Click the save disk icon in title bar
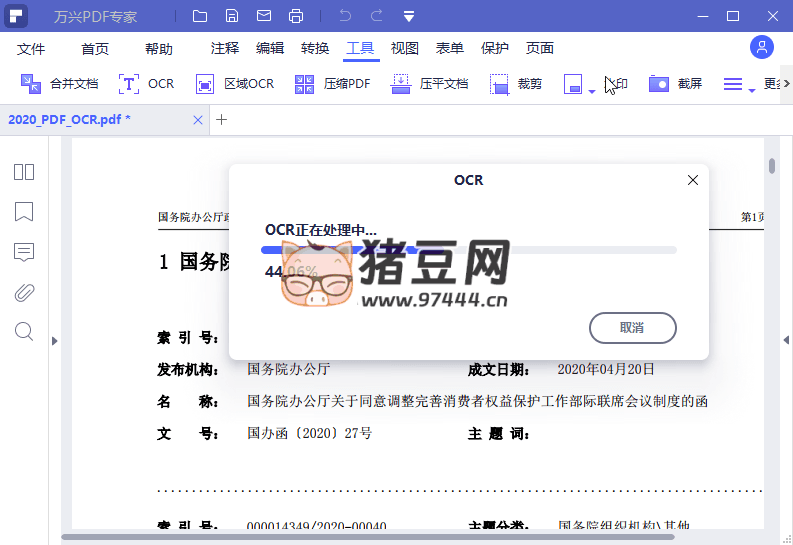793x545 pixels. tap(232, 16)
